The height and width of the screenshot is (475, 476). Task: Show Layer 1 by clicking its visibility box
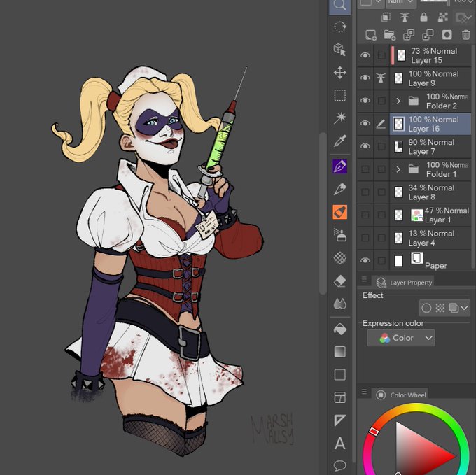point(365,215)
